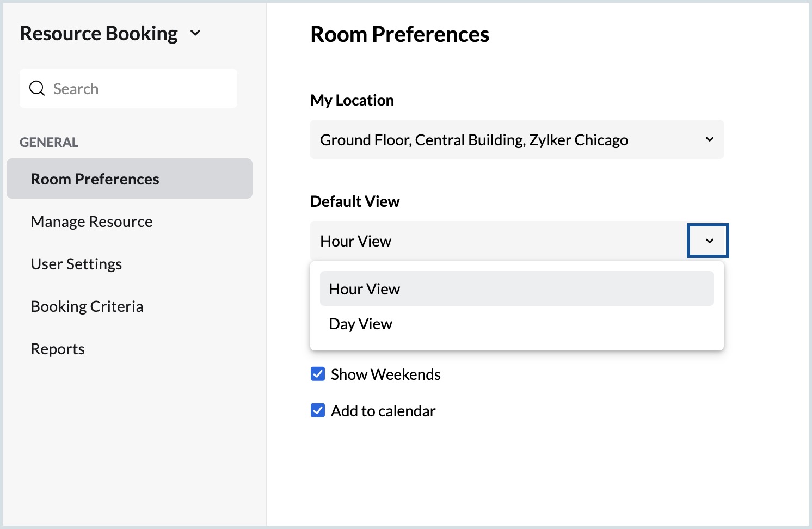Click the Show Weekends label text

385,374
